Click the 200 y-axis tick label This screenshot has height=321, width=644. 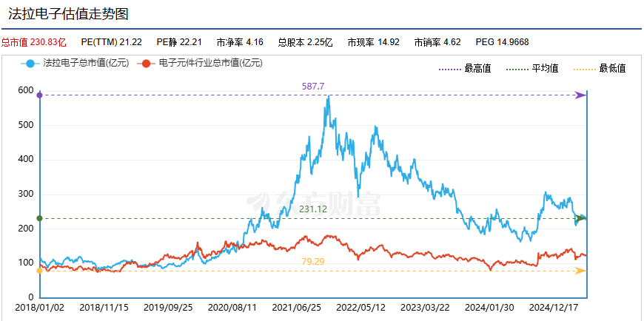[25, 229]
